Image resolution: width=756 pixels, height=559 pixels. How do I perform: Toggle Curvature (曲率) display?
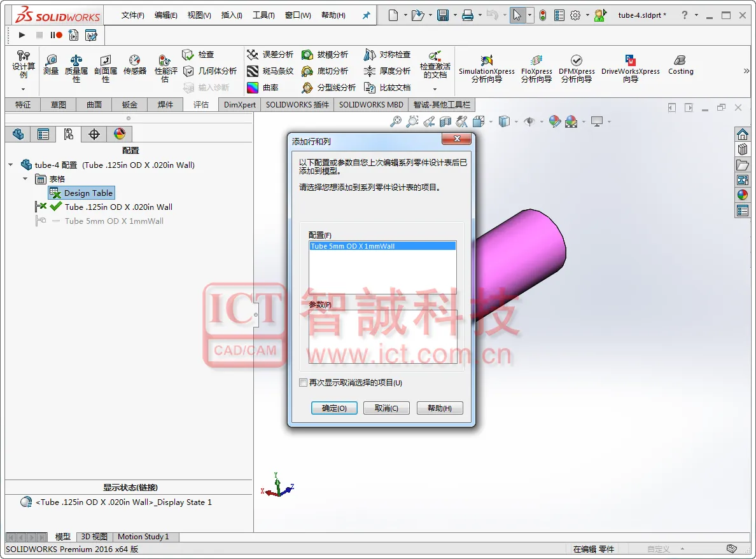(x=263, y=87)
